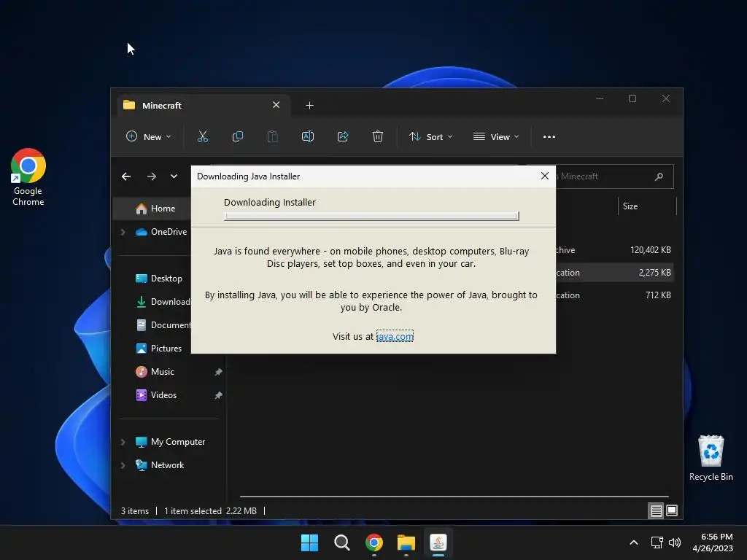Select the file sized 712 KB
This screenshot has width=747, height=560.
[x=614, y=295]
